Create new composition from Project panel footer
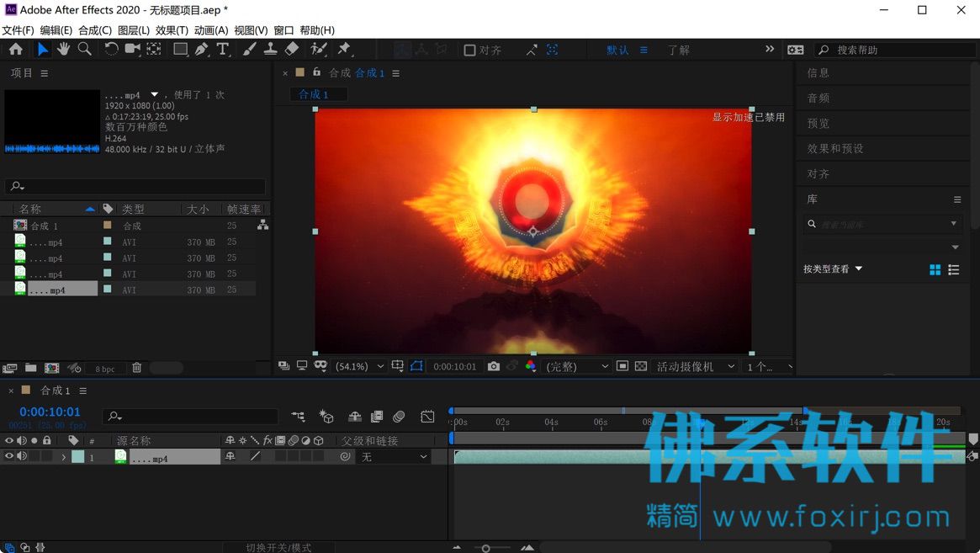The image size is (980, 553). (x=52, y=368)
